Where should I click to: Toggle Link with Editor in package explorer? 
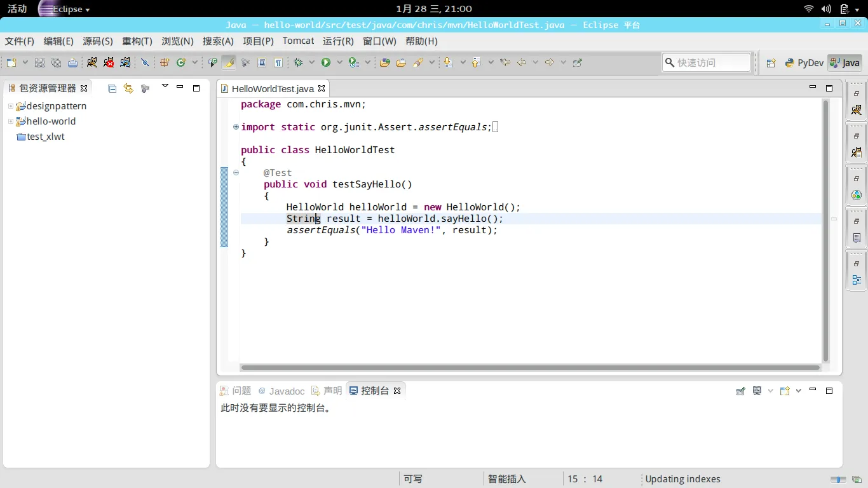128,88
